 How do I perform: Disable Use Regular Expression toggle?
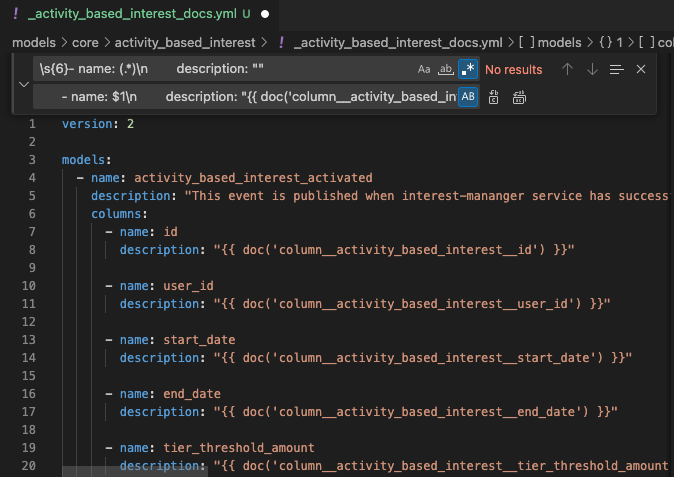tap(467, 70)
